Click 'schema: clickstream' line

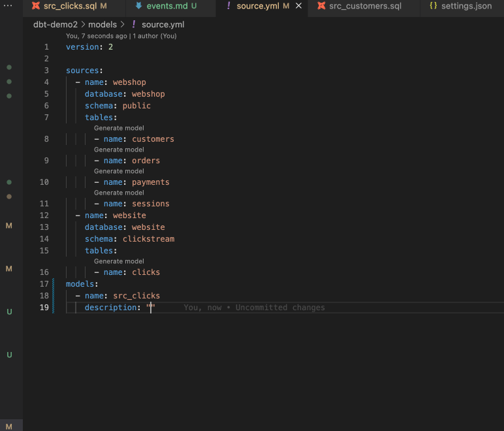(129, 239)
